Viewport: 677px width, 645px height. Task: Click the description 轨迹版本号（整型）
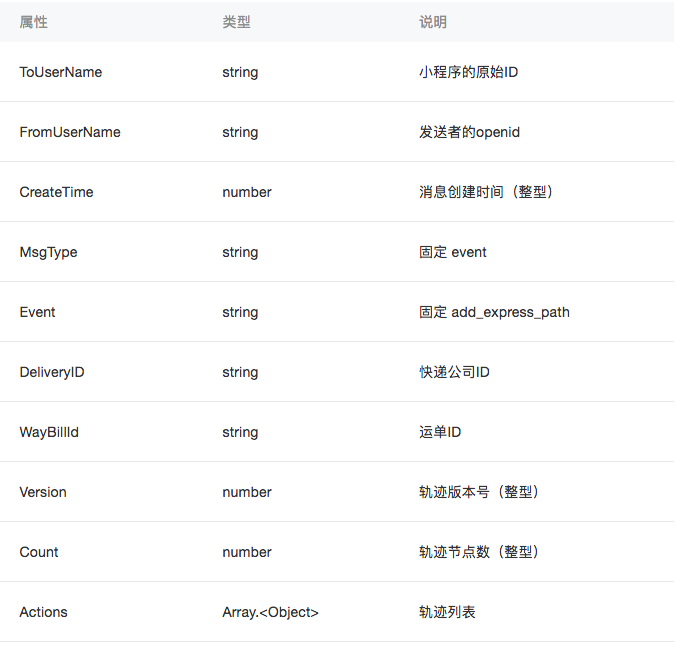(479, 492)
